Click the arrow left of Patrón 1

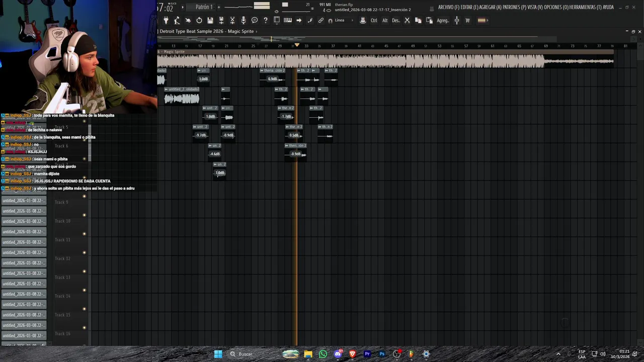[x=183, y=7]
